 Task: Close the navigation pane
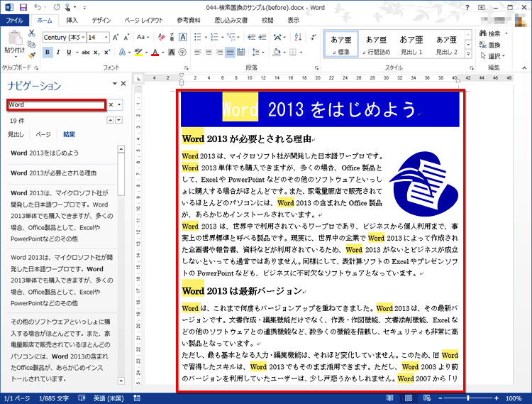123,84
